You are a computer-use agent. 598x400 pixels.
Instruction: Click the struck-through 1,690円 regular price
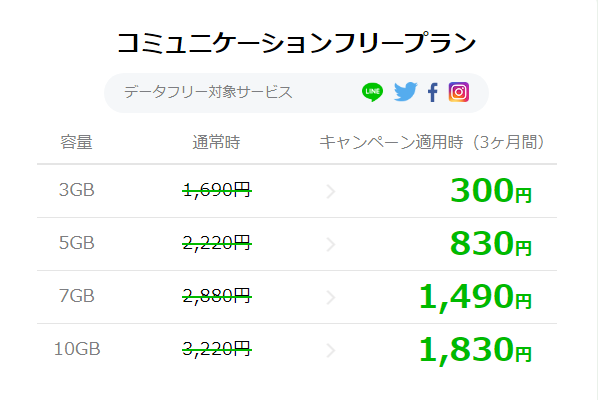(x=217, y=190)
